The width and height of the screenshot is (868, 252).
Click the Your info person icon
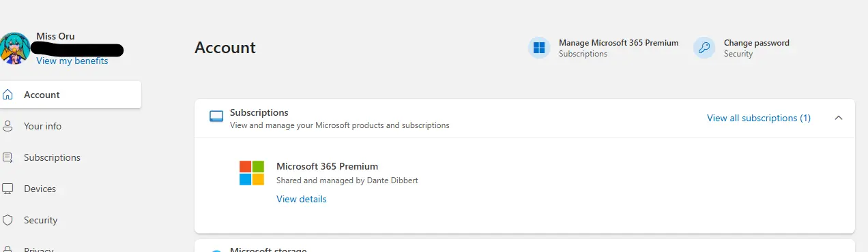tap(8, 126)
